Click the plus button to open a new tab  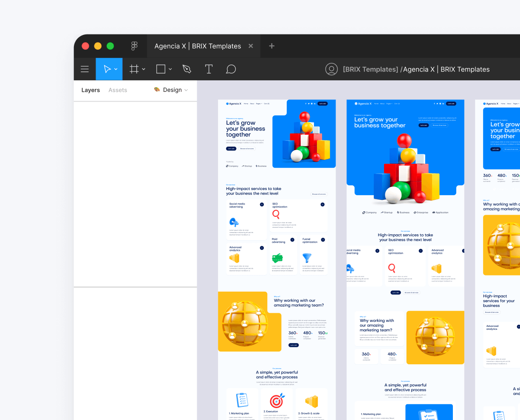point(271,46)
